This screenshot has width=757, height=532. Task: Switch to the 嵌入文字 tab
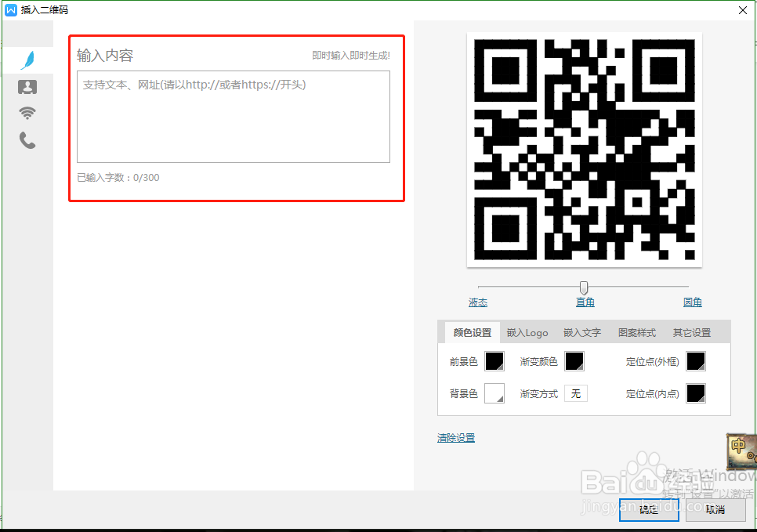[582, 333]
